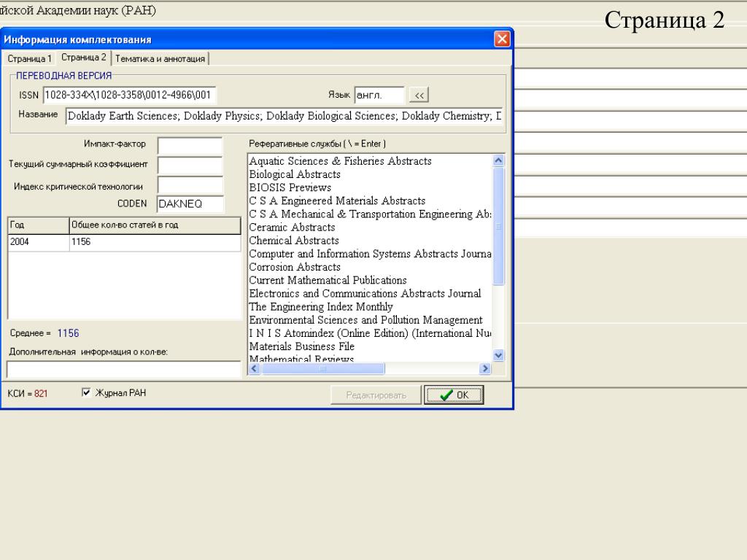The width and height of the screenshot is (747, 560).
Task: Select The Engineering Index Monthly
Action: (321, 307)
